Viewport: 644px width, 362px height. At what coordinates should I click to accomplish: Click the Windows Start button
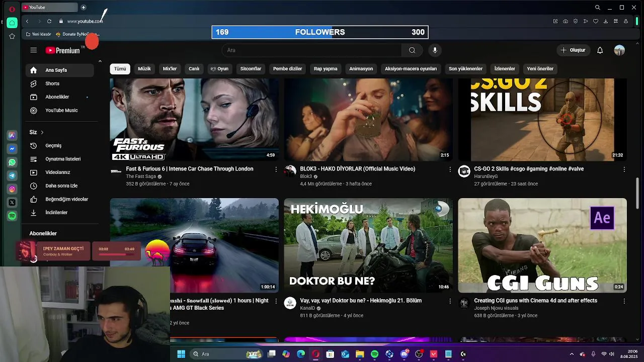[181, 354]
